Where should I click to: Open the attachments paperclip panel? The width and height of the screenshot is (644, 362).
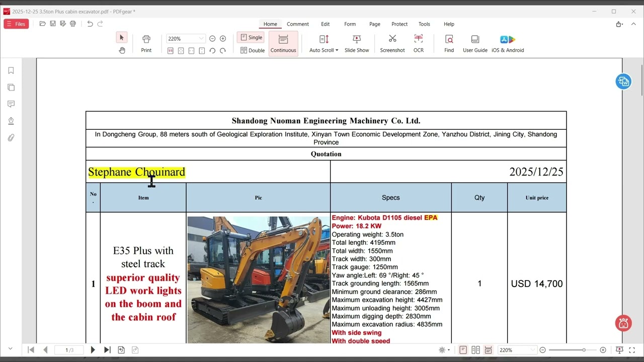(x=11, y=138)
